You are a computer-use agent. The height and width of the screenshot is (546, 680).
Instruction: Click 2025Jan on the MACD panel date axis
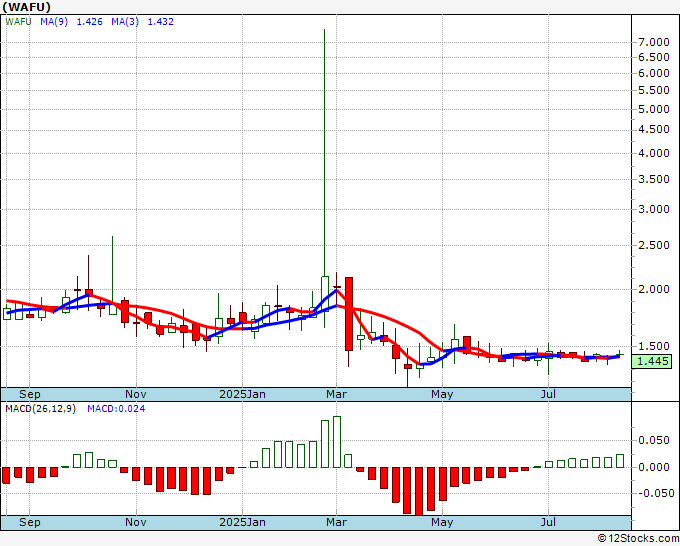tap(242, 522)
